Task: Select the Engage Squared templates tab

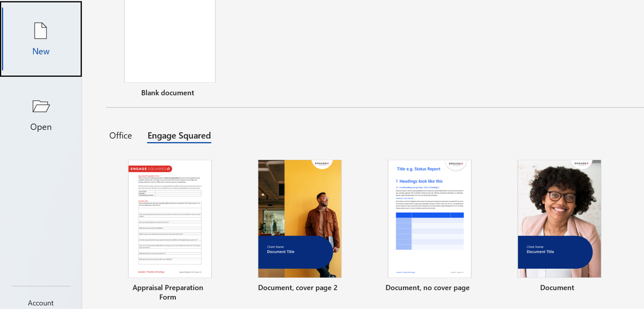Action: click(179, 136)
